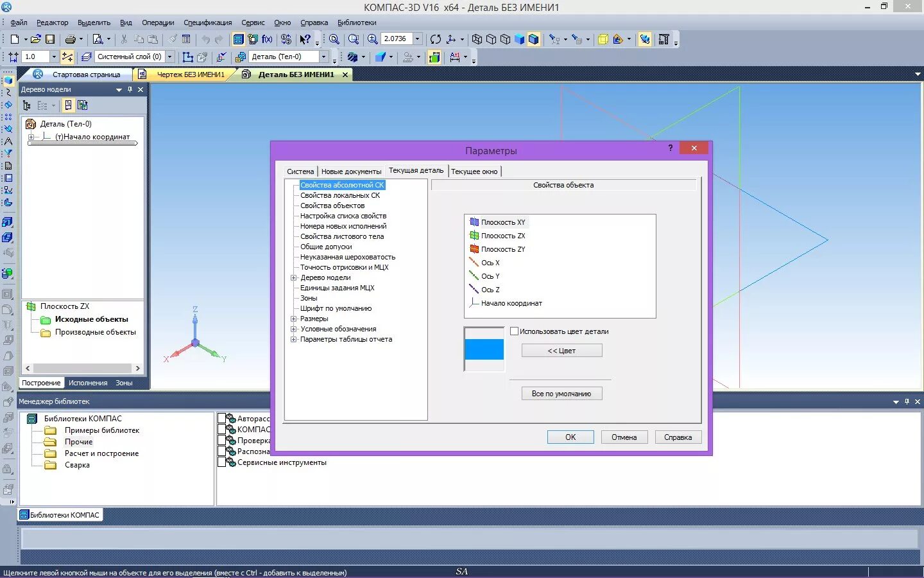Click the '<< Цвет' button
Viewport: 924px width, 578px height.
tap(561, 351)
